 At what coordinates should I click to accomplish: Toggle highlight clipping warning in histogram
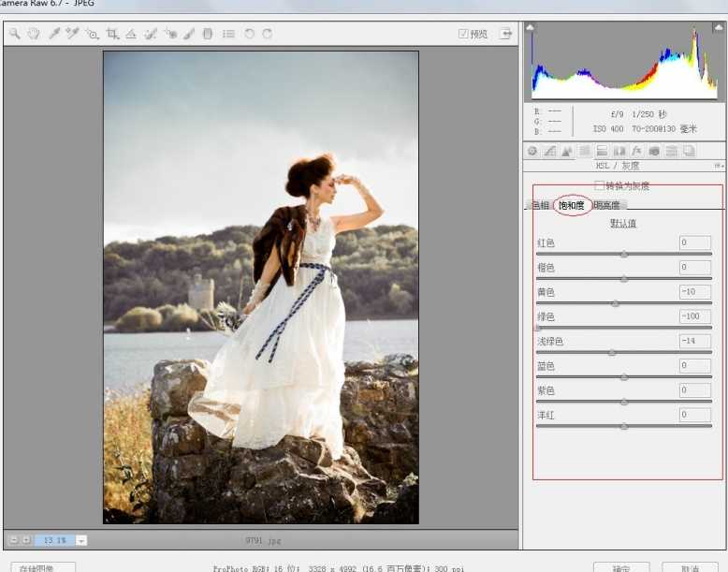point(717,29)
